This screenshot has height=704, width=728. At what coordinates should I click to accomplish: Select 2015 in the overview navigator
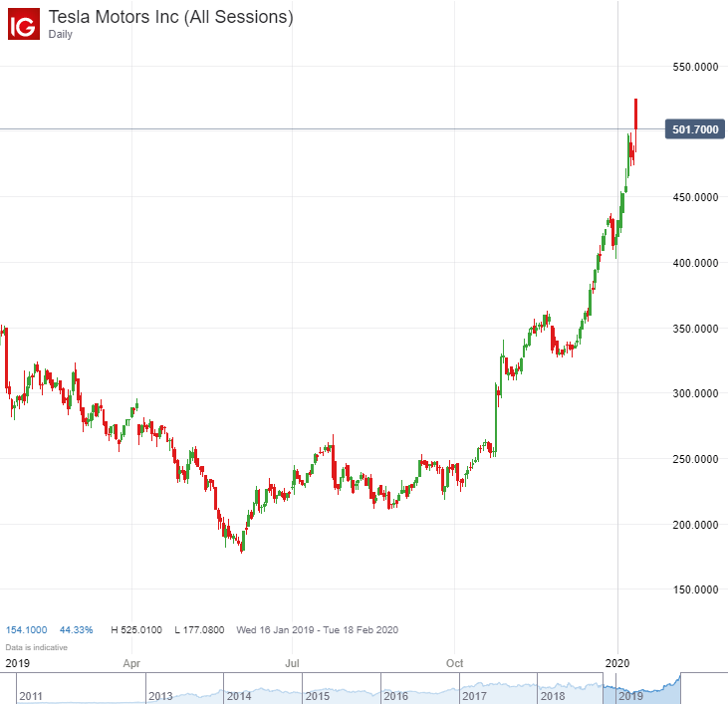coord(317,696)
